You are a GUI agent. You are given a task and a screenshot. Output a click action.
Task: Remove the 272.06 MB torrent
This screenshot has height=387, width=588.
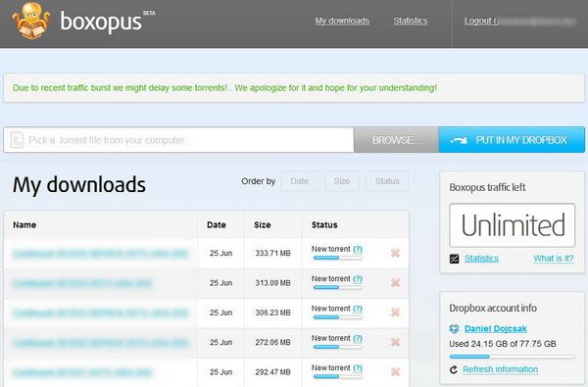pos(395,342)
